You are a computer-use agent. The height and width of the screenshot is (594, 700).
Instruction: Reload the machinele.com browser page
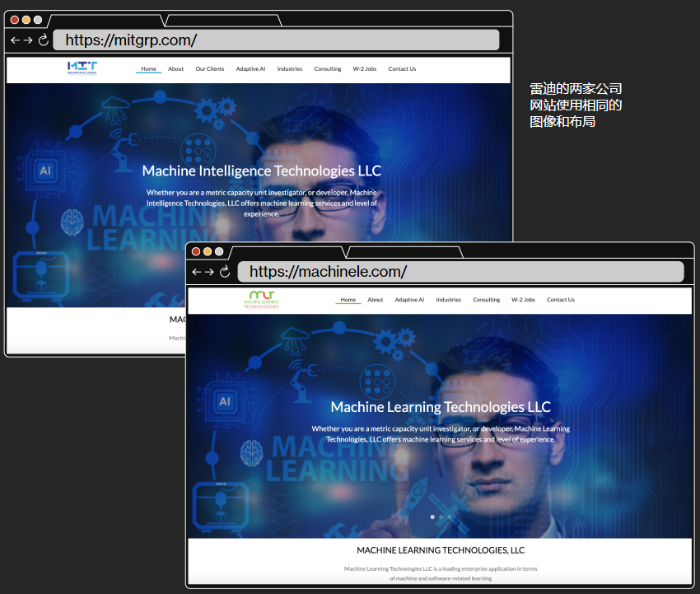point(225,271)
